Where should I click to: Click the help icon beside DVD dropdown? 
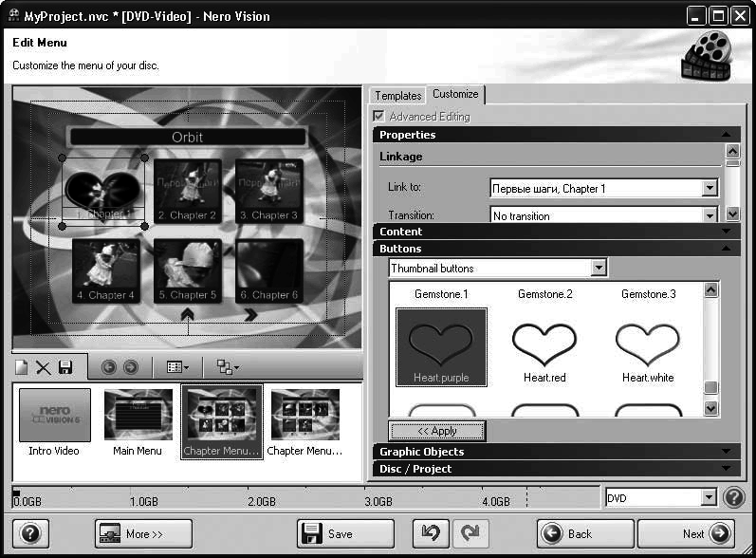tap(733, 497)
